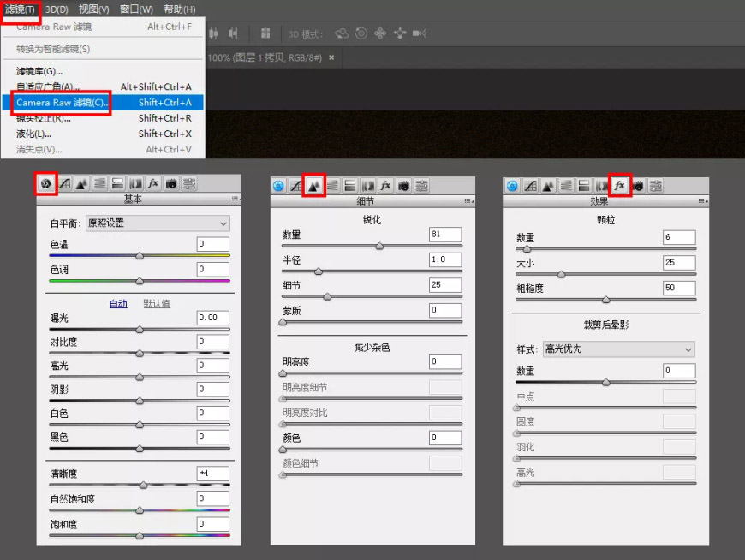Select Effects fx icon in 效果 panel

[x=619, y=186]
